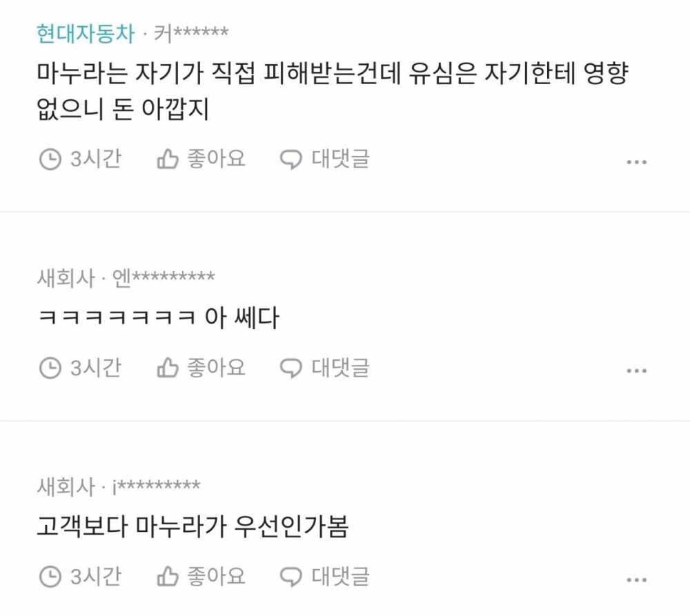Click 좋아요 text on first comment

click(216, 159)
